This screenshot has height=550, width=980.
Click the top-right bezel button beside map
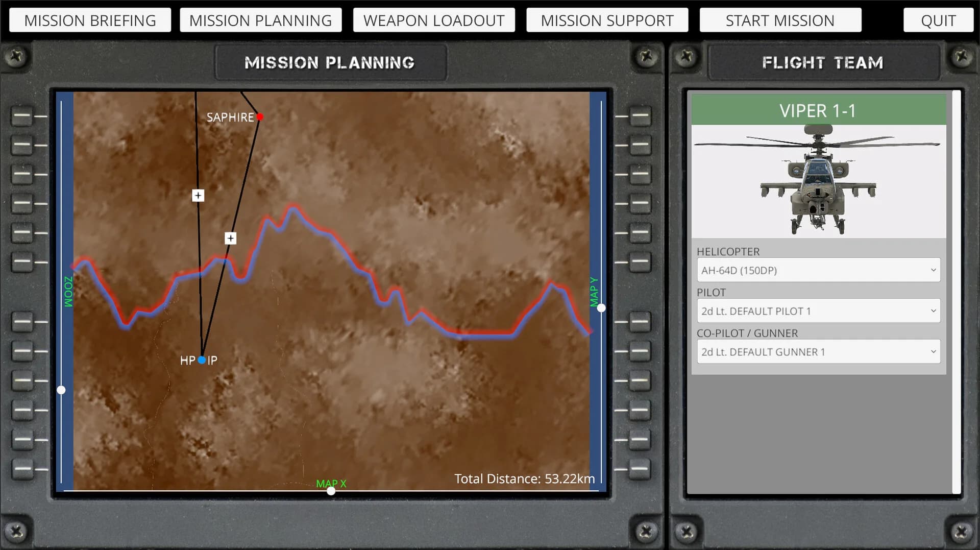[x=640, y=116]
